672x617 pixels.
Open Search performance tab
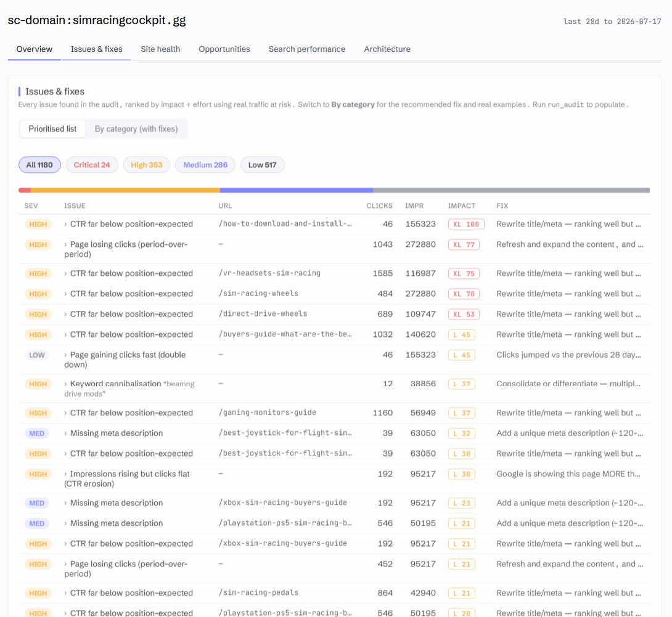307,49
